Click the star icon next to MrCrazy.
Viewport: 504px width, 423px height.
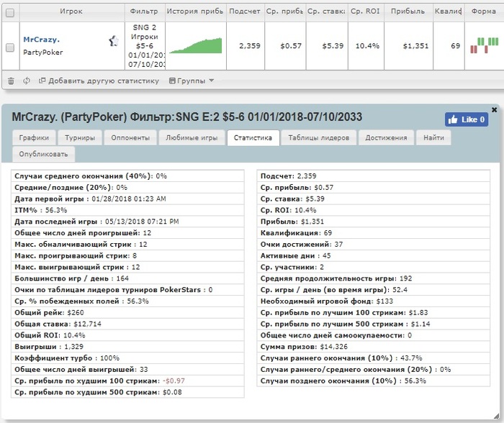(x=114, y=41)
